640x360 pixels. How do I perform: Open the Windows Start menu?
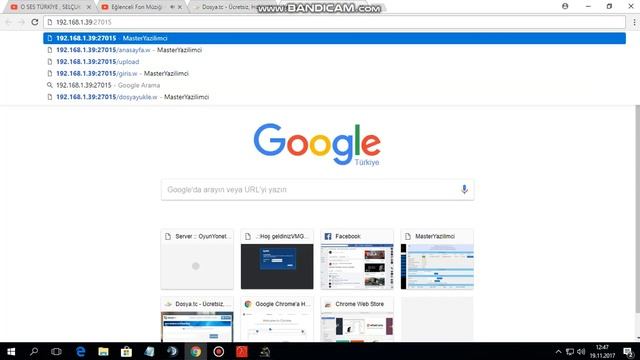(11, 351)
